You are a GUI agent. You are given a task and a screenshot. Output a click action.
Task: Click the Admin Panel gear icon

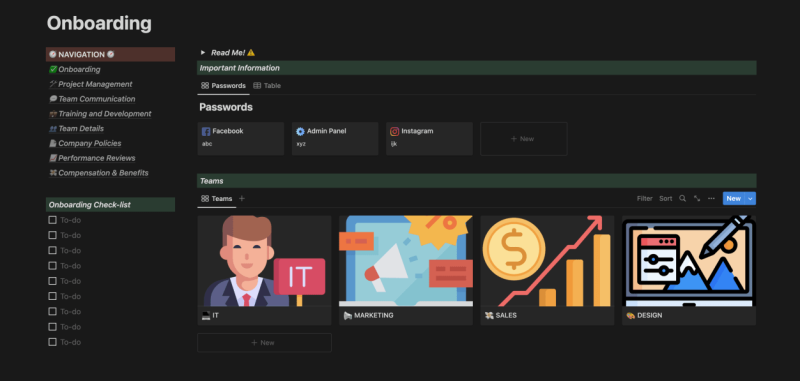coord(301,132)
